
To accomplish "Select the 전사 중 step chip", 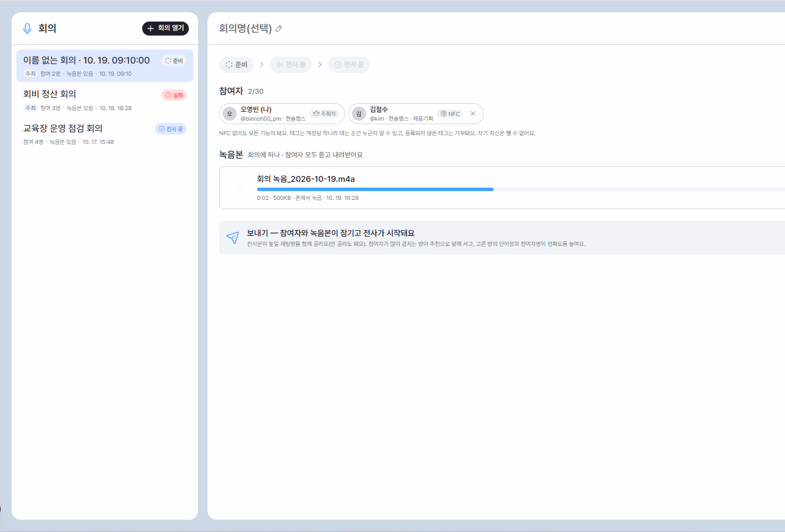I will pos(291,65).
